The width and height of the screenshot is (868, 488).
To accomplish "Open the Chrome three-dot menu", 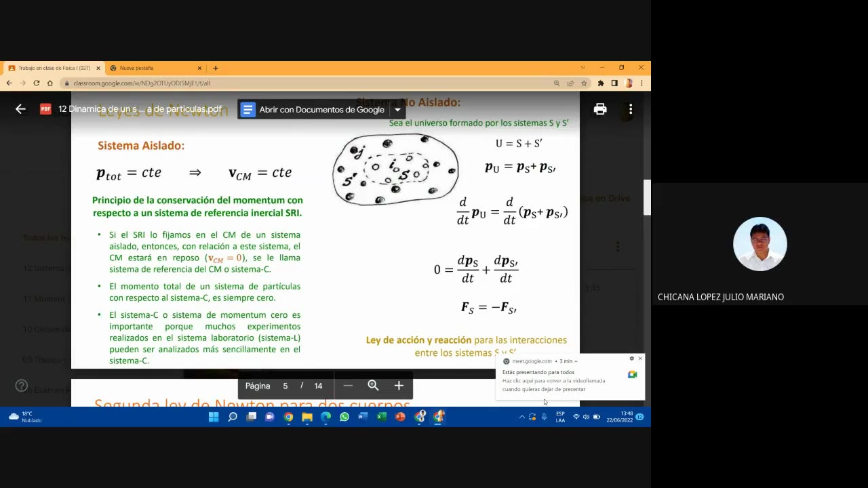I will 642,83.
